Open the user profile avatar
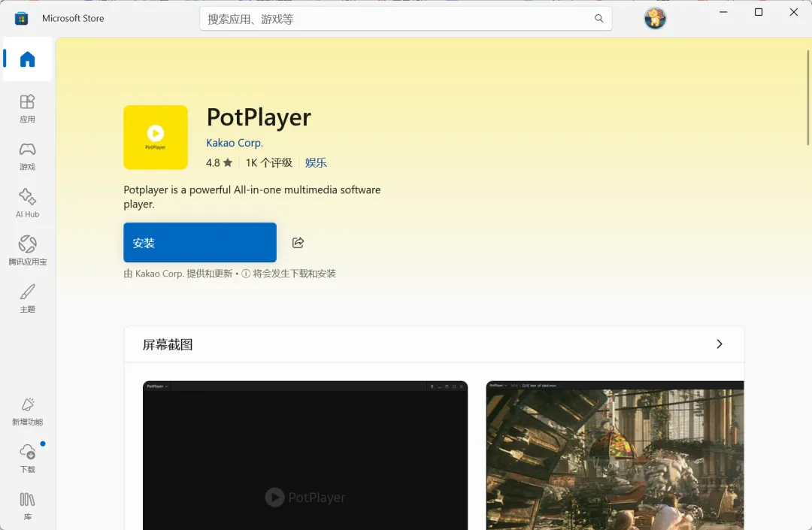 pos(655,19)
